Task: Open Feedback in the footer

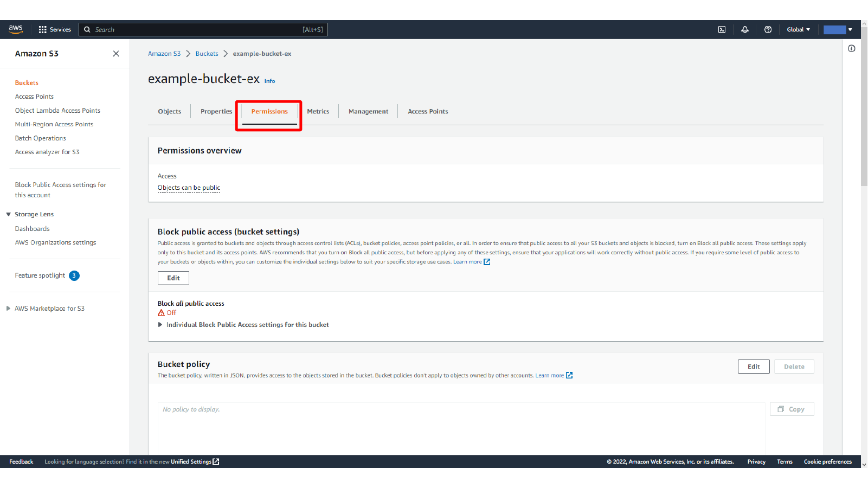Action: 21,462
